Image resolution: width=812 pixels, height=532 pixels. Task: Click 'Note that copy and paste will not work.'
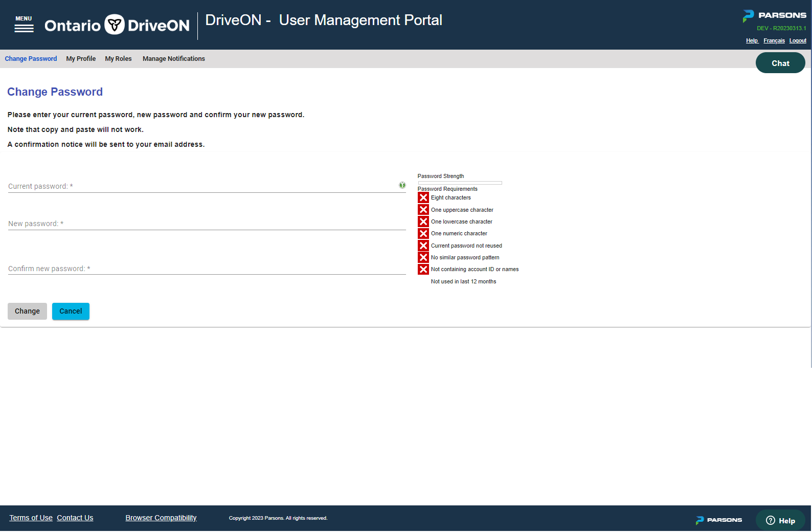point(76,129)
